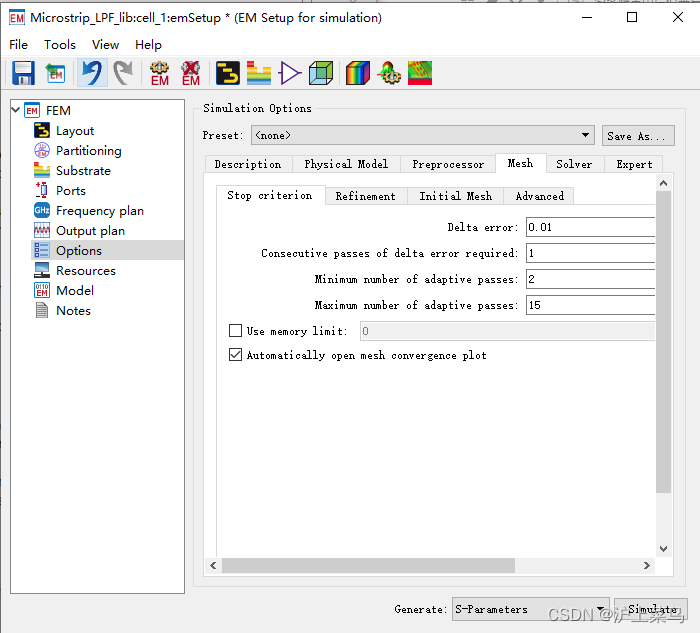This screenshot has width=700, height=633.
Task: Switch to the Solver tab
Action: tap(574, 164)
